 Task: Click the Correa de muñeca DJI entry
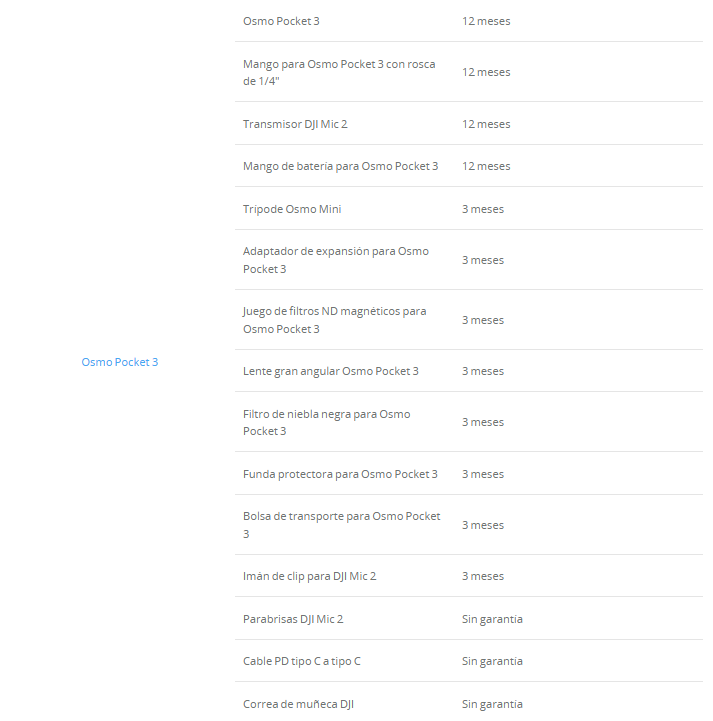[298, 704]
